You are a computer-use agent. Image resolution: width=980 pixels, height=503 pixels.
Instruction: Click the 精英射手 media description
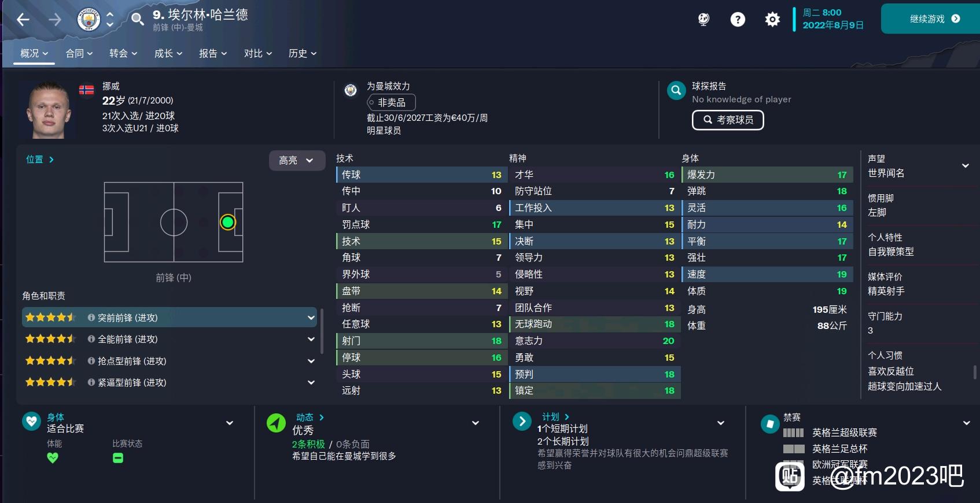(886, 291)
